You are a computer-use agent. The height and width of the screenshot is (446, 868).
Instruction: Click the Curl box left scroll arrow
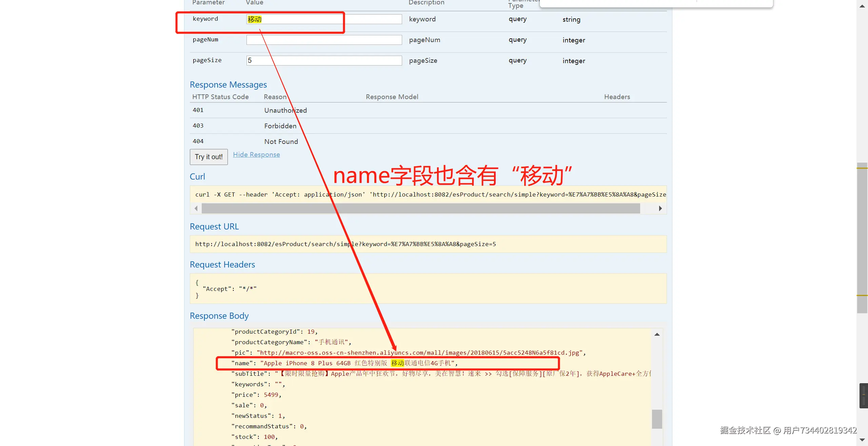pos(196,208)
